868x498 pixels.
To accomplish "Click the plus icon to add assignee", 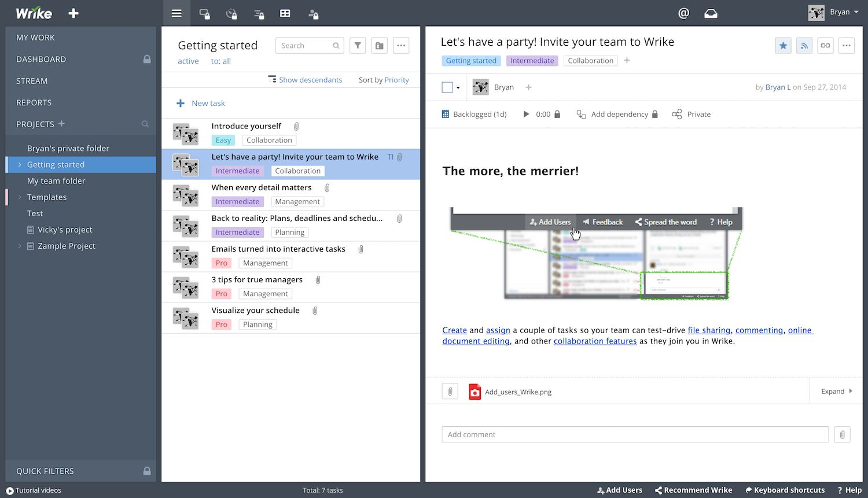I will (x=528, y=87).
